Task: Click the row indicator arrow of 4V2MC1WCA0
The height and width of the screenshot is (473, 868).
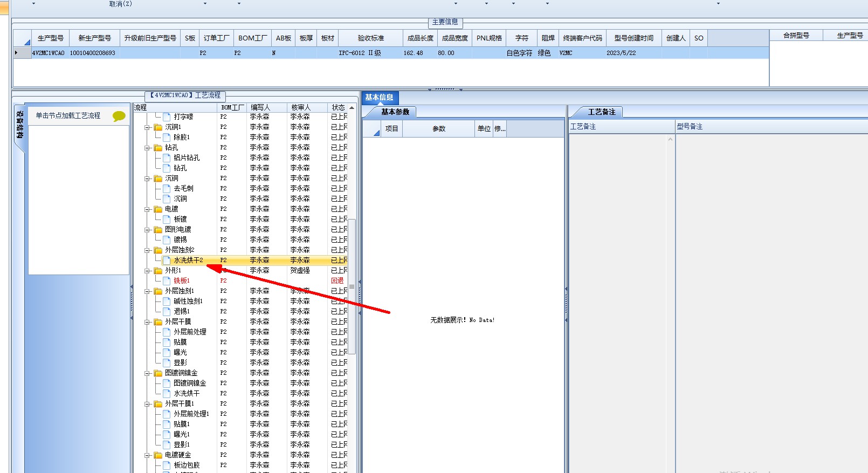Action: [16, 53]
